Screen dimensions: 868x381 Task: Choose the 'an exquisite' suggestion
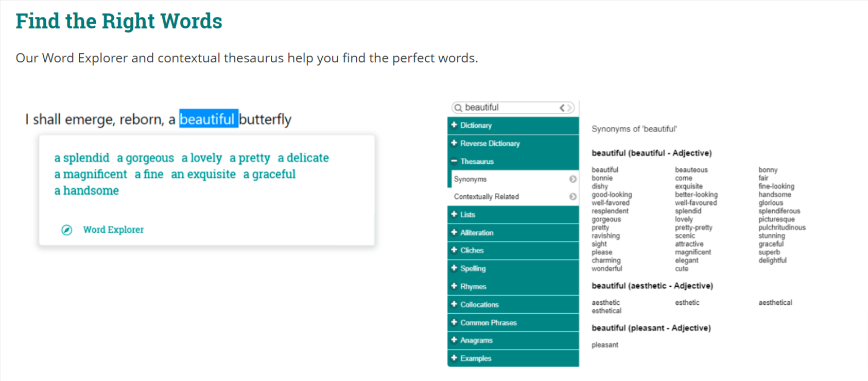pos(203,174)
